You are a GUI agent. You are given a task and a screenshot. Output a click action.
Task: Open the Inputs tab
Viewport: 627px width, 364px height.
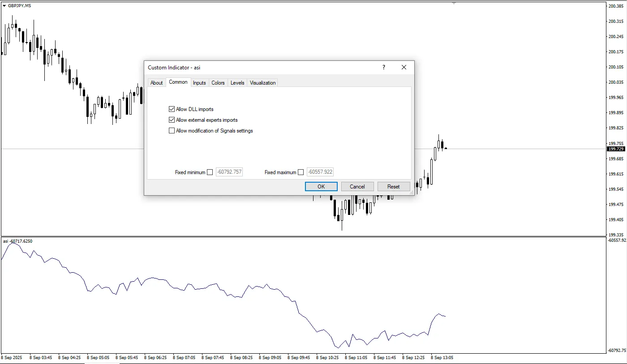coord(199,83)
